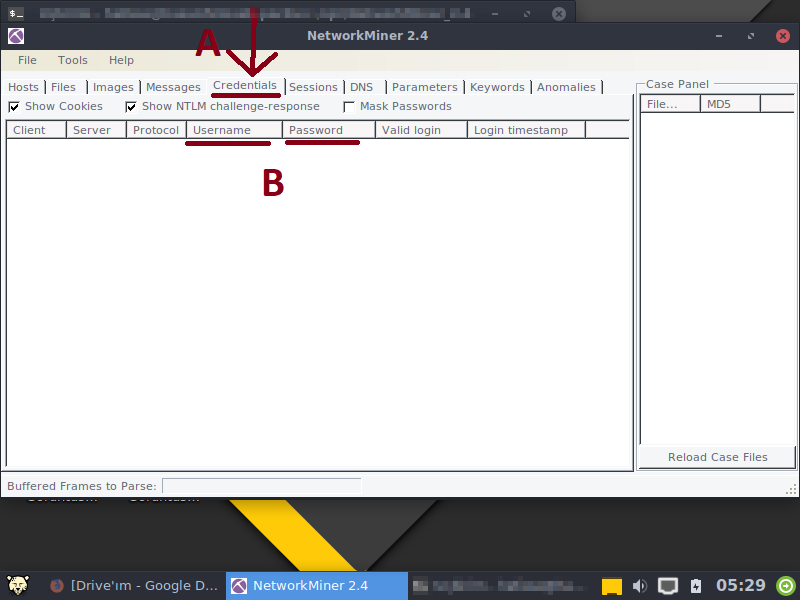Minimize the NetworkMiner window
800x600 pixels.
coord(718,36)
